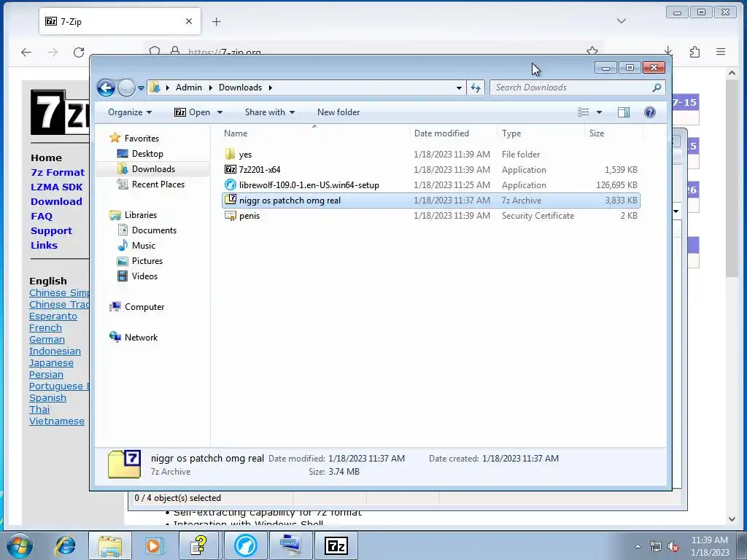The width and height of the screenshot is (747, 560).
Task: Open Explorer's recent pages dropdown arrow
Action: click(x=141, y=88)
